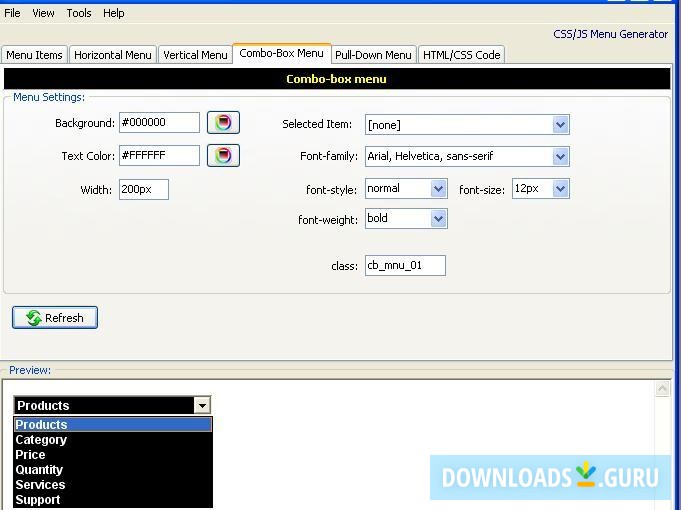Image resolution: width=681 pixels, height=510 pixels.
Task: Open the File menu
Action: (x=12, y=13)
